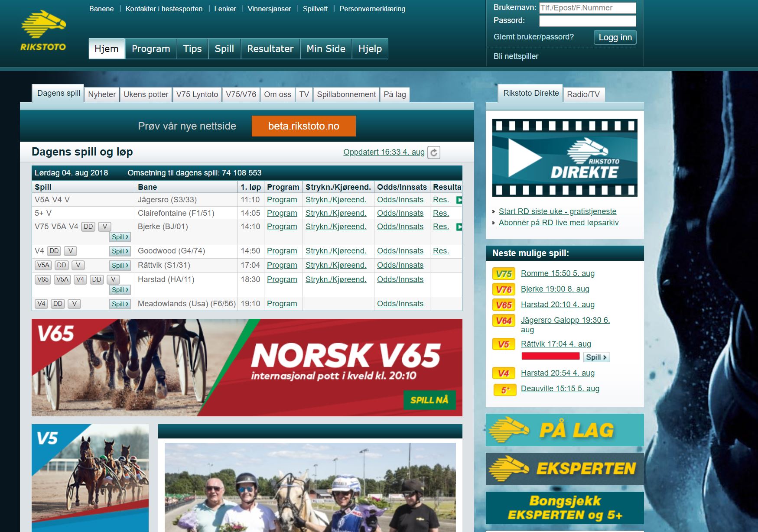The image size is (758, 532).
Task: Open Spill arrow button under Rättvik V5
Action: coord(596,357)
